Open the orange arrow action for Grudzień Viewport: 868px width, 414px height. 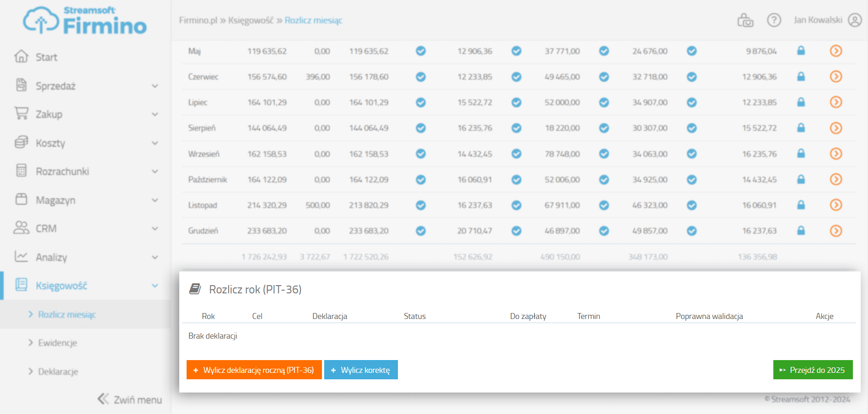click(836, 231)
